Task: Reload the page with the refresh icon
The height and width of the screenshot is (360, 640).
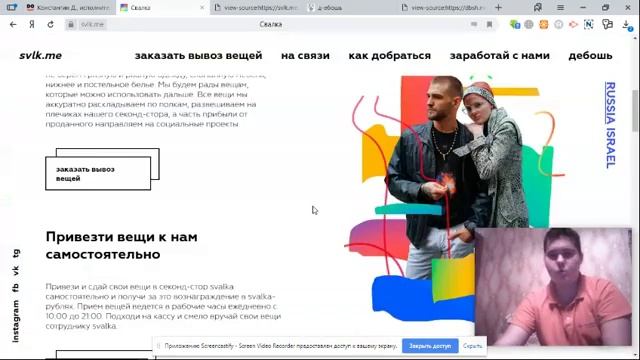Action: (x=50, y=24)
